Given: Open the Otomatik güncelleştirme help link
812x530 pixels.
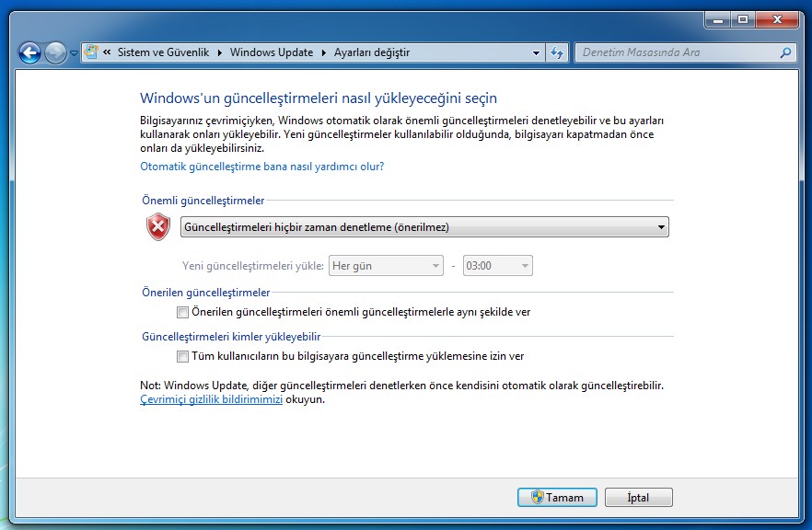Looking at the screenshot, I should point(261,167).
